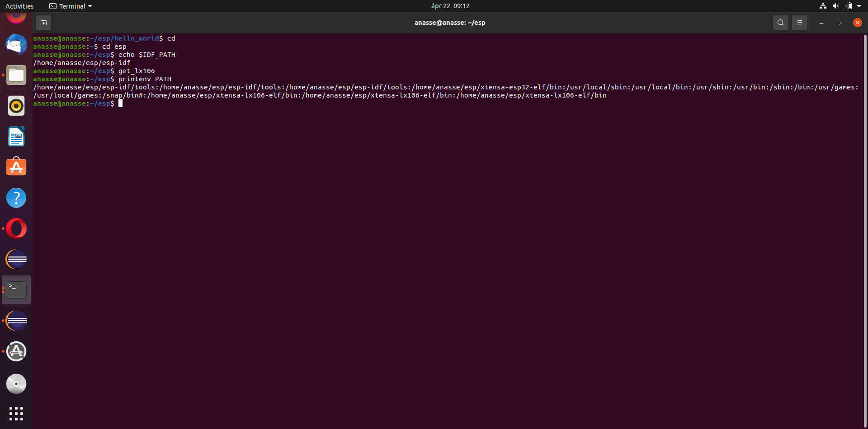Open the Thunderbird mail client
Image resolution: width=868 pixels, height=429 pixels.
click(16, 44)
